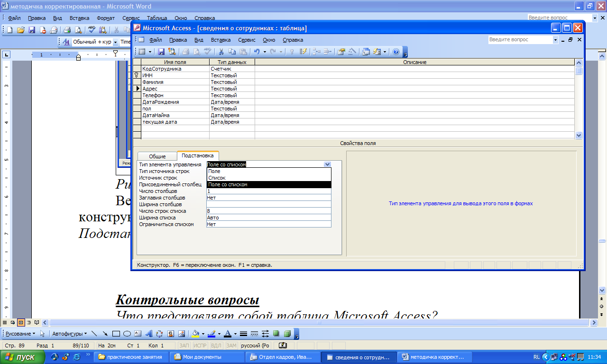Switch to Мои документы taskbar button
This screenshot has width=607, height=364.
click(207, 357)
